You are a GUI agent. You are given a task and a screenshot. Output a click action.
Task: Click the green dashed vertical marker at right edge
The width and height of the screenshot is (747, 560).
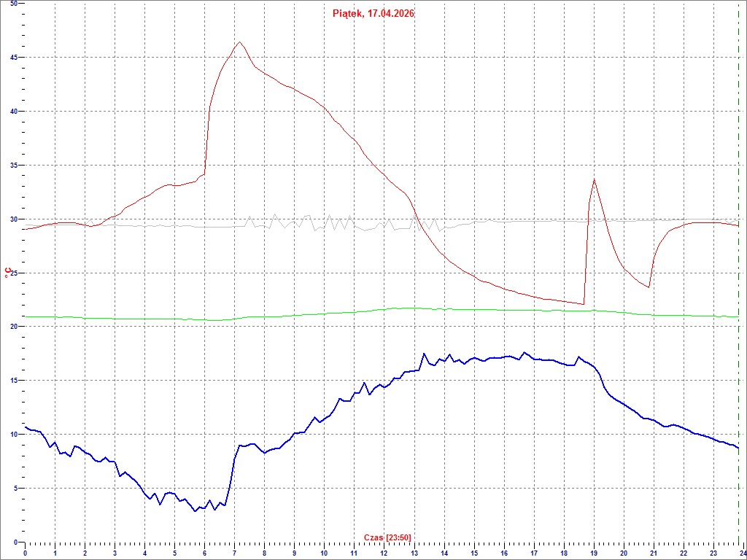click(739, 292)
